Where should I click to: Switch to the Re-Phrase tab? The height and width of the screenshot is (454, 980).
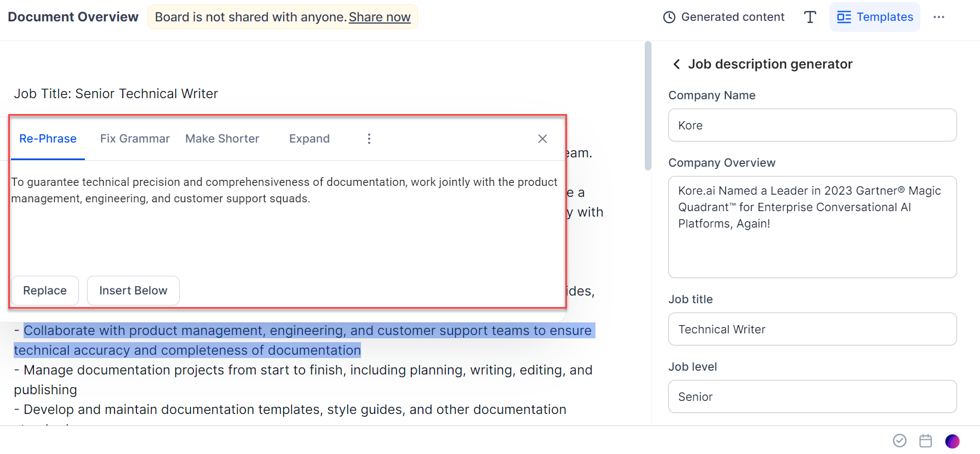(x=48, y=139)
